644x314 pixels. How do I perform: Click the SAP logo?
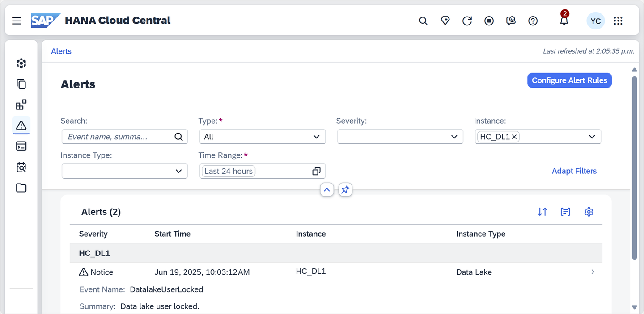point(46,21)
